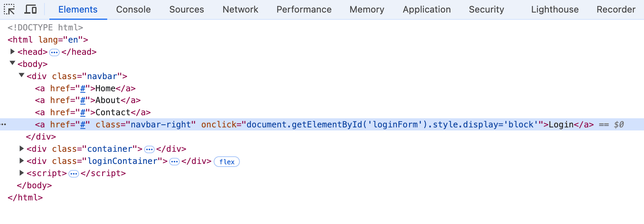Open the Application tab
Screen dimensions: 644x224
[x=427, y=10]
